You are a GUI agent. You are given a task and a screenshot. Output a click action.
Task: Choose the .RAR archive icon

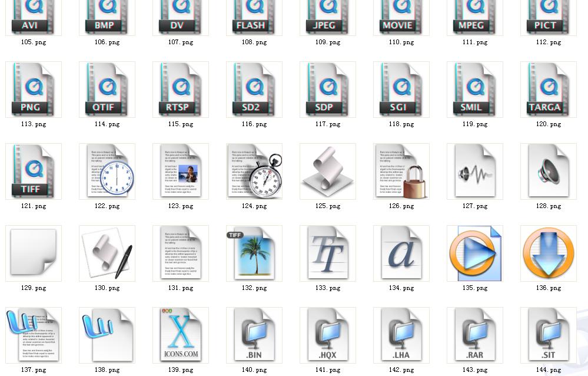tap(475, 335)
